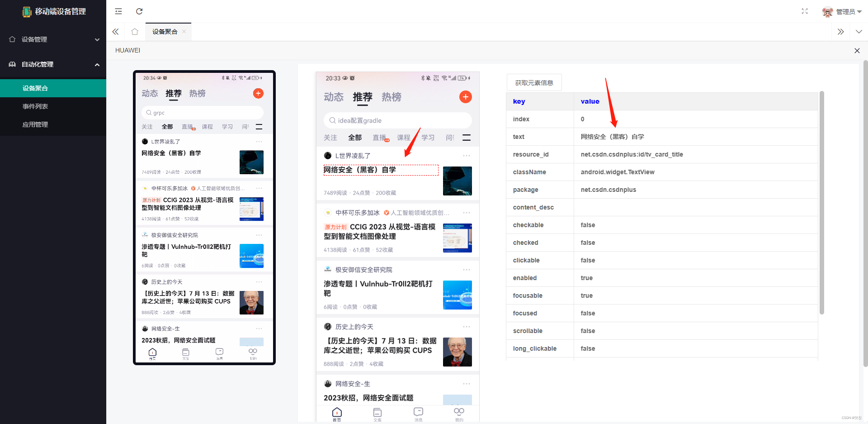The width and height of the screenshot is (868, 424).
Task: Open more options for 中杯可乐多加冰 post in preview
Action: 467,213
